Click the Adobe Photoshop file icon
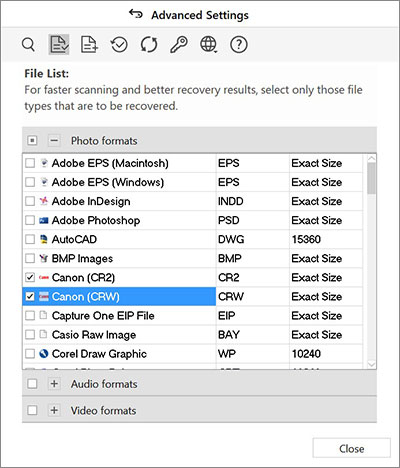 (x=44, y=220)
